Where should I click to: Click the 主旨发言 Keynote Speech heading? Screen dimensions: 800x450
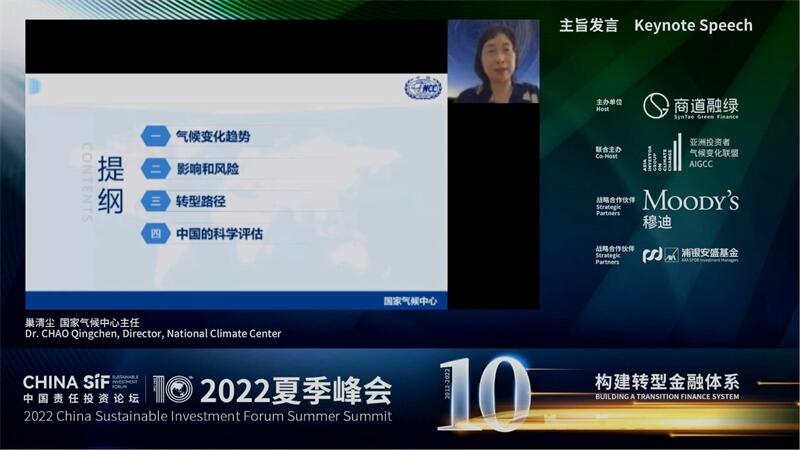656,25
